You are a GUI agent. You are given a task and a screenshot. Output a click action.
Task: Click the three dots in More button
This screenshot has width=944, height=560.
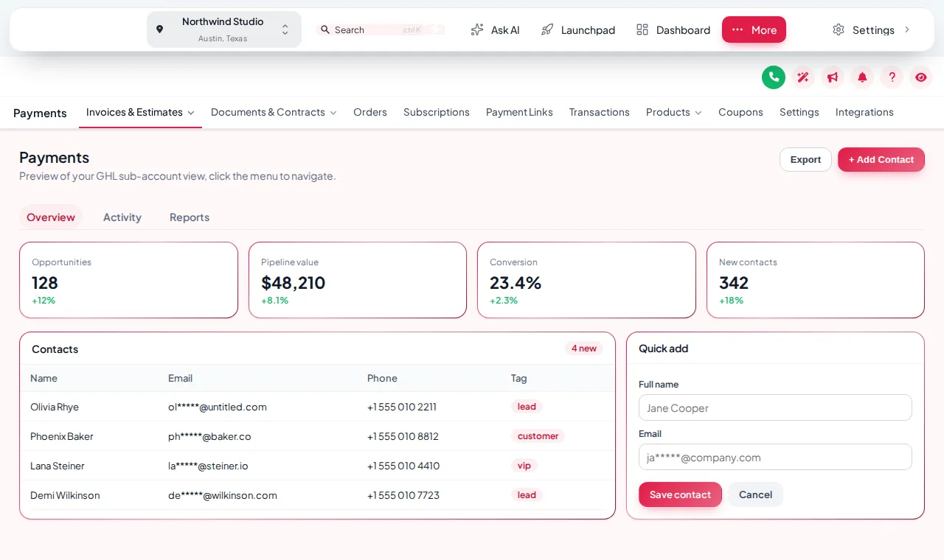point(737,29)
